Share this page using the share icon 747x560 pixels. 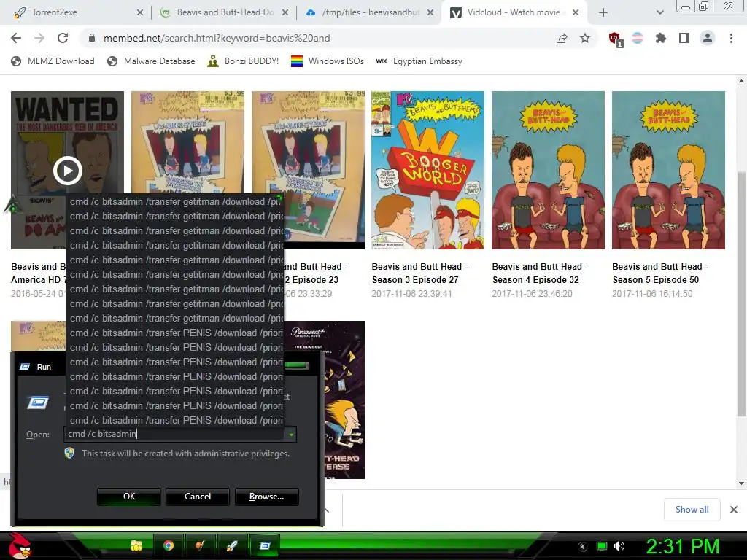click(562, 38)
